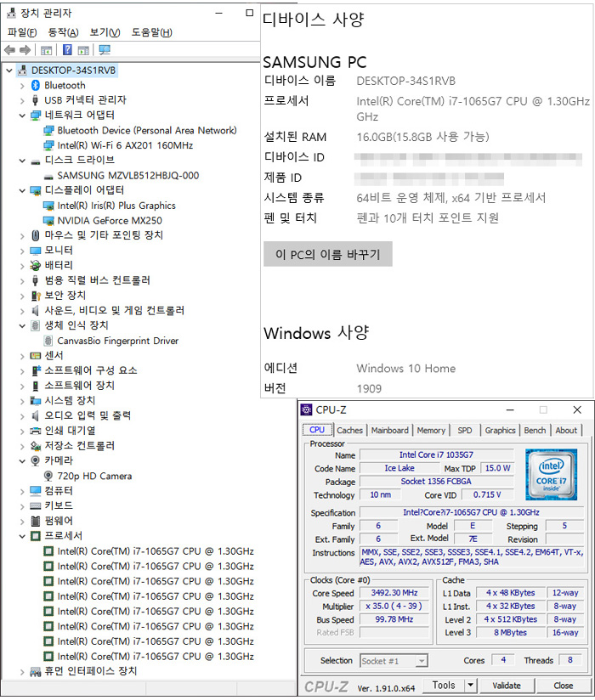Collapse the 디스크 드라이브 node
The width and height of the screenshot is (595, 700).
pyautogui.click(x=22, y=161)
